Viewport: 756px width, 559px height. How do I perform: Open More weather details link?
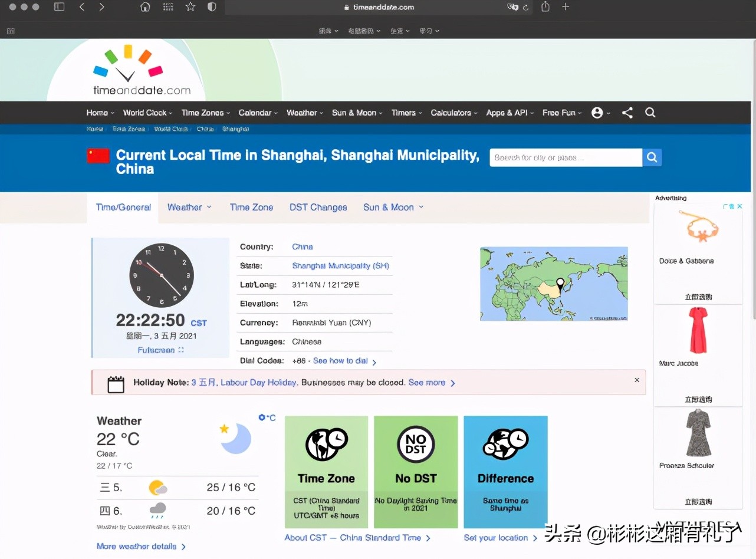click(141, 547)
